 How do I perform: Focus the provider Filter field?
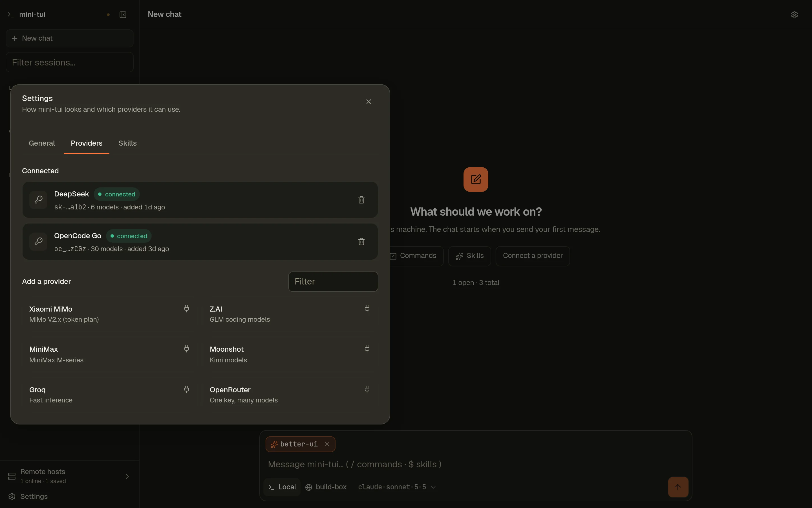pyautogui.click(x=333, y=282)
